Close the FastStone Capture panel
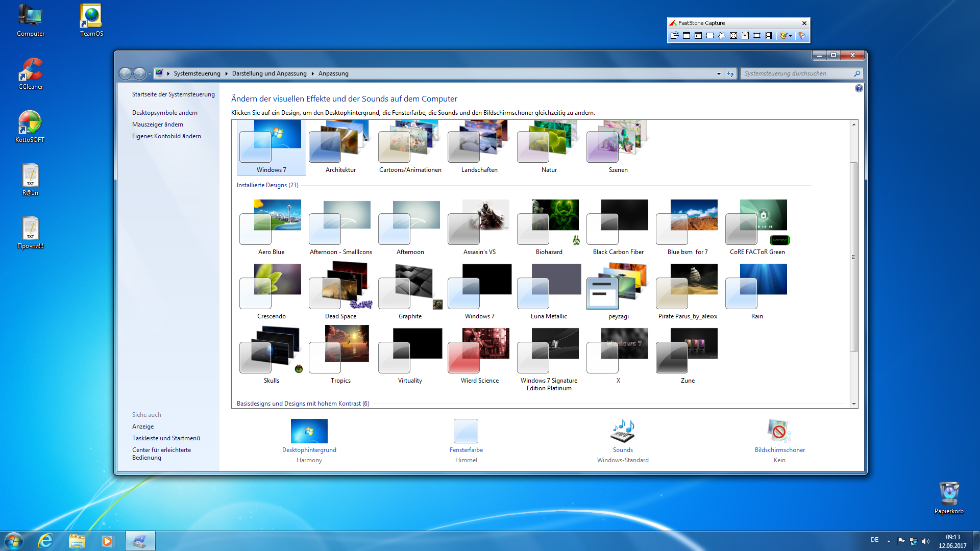This screenshot has height=551, width=980. (804, 23)
